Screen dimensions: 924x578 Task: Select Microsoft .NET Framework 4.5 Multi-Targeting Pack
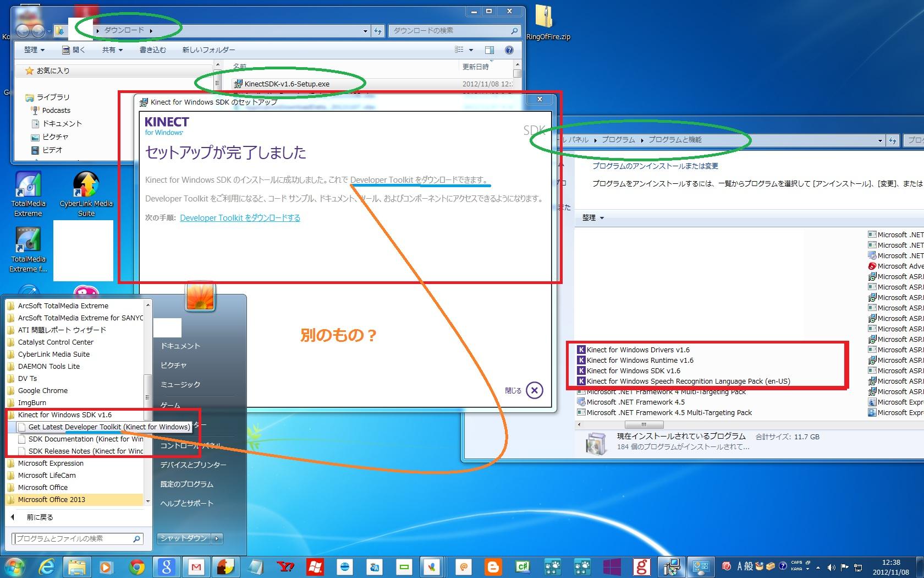[x=664, y=413]
